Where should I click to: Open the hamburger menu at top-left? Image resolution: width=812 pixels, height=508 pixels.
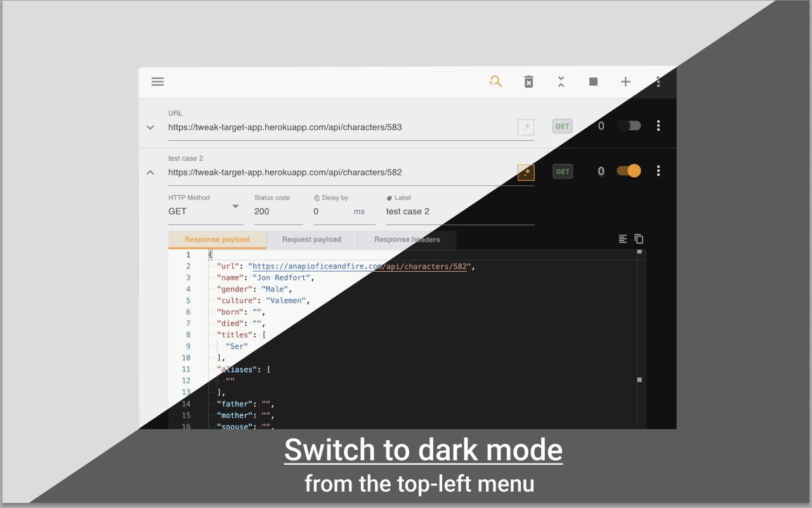click(x=157, y=81)
